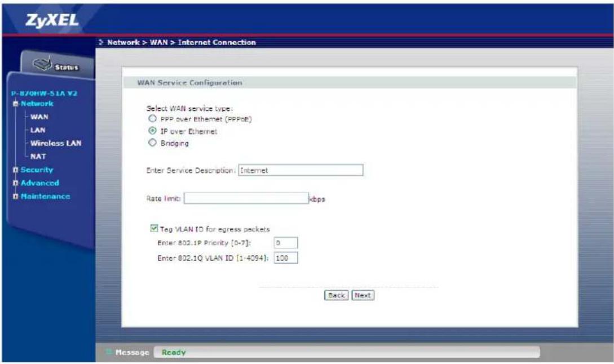
Task: Select PPP over Ethernet (PPPoE) option
Action: [152, 118]
